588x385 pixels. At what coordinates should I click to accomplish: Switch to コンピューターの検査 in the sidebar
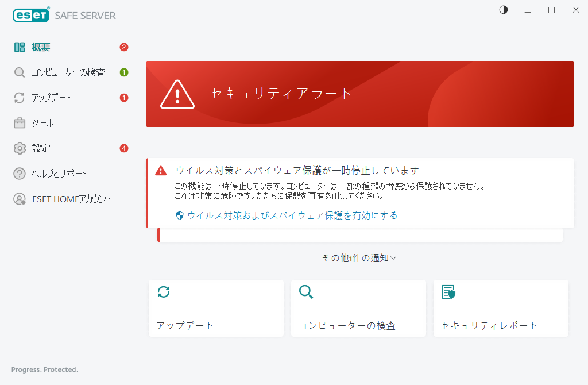tap(69, 72)
